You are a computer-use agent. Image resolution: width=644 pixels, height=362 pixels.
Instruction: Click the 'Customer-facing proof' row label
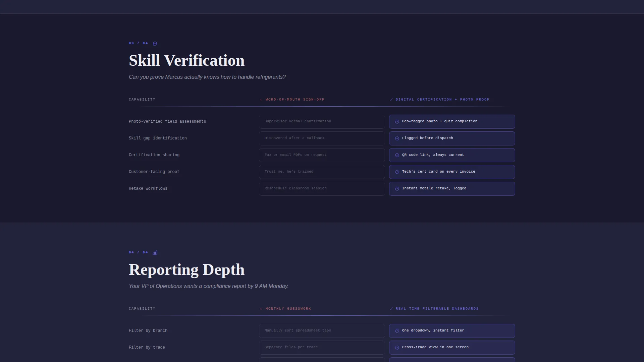point(154,172)
